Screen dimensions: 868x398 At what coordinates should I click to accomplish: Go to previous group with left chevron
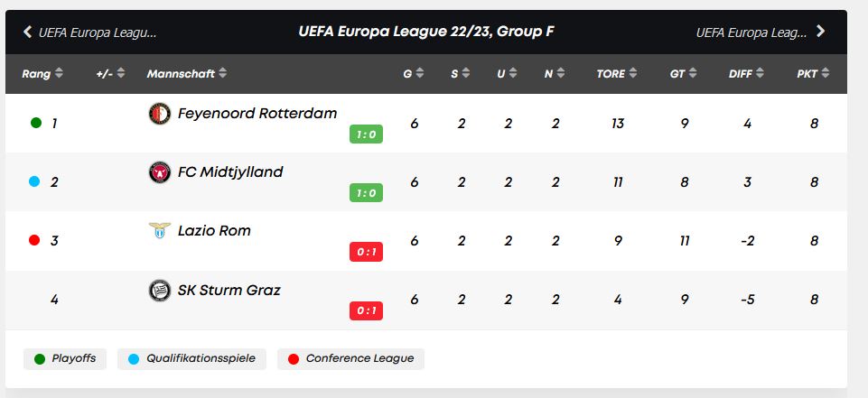point(27,32)
